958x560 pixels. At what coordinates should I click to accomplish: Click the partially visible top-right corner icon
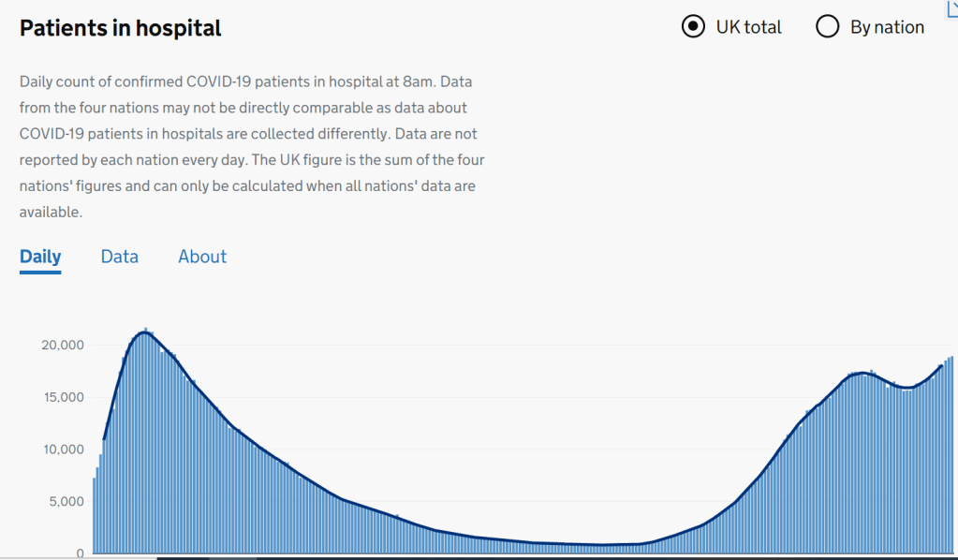pos(951,6)
